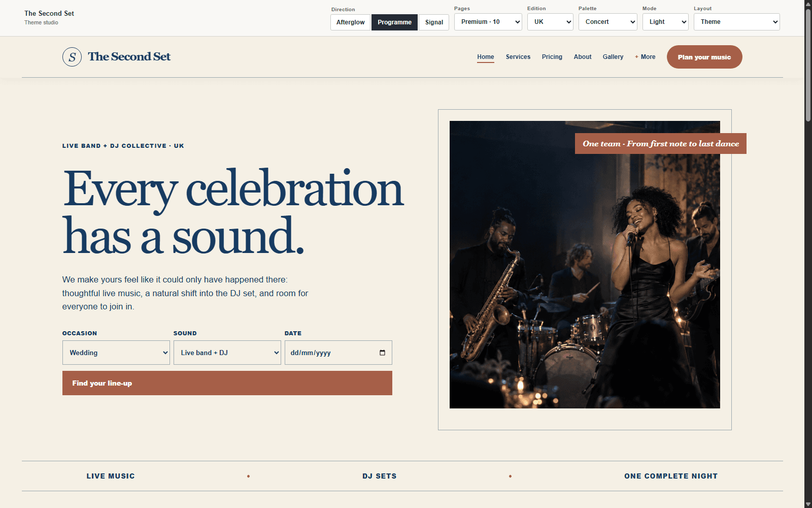Open the date picker calendar icon

tap(382, 353)
